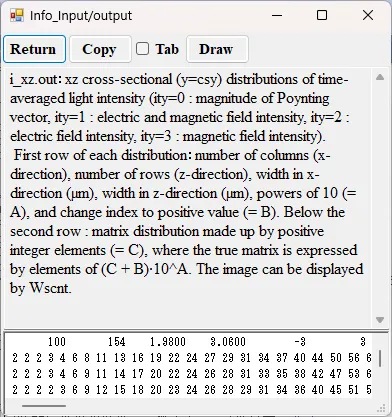Select value -3 in data header row

click(x=300, y=342)
